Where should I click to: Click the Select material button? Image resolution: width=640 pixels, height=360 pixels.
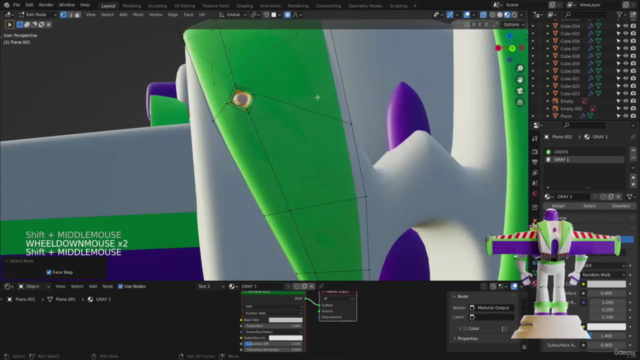pyautogui.click(x=589, y=206)
